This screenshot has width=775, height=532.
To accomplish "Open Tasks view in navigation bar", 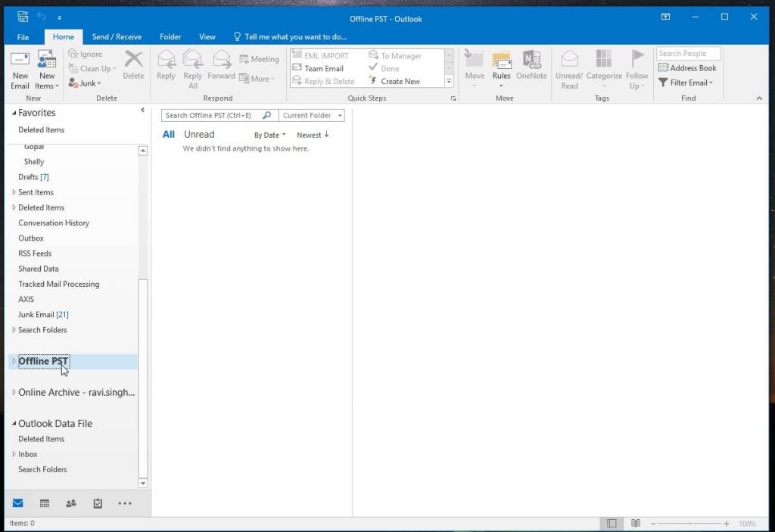I will point(98,503).
